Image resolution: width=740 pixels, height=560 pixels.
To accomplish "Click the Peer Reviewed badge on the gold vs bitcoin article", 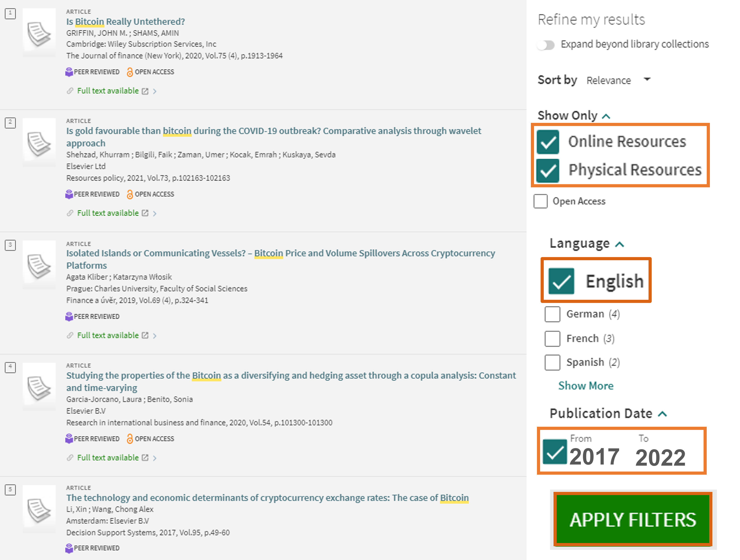I will [x=69, y=194].
